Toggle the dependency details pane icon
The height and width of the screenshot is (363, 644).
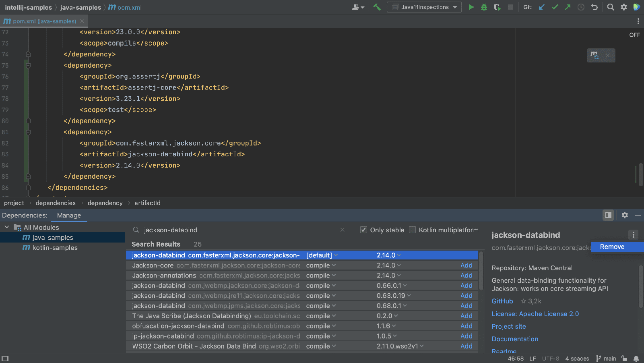pos(608,215)
